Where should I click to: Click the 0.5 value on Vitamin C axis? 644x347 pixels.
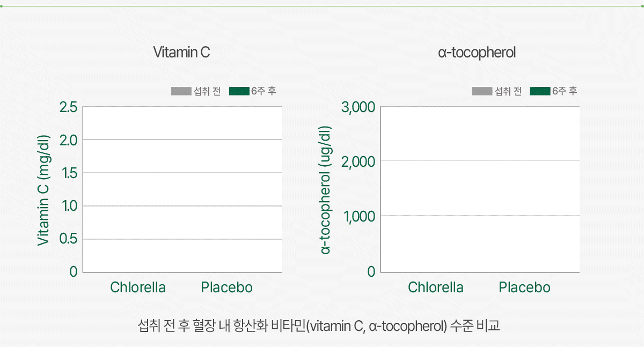click(68, 239)
